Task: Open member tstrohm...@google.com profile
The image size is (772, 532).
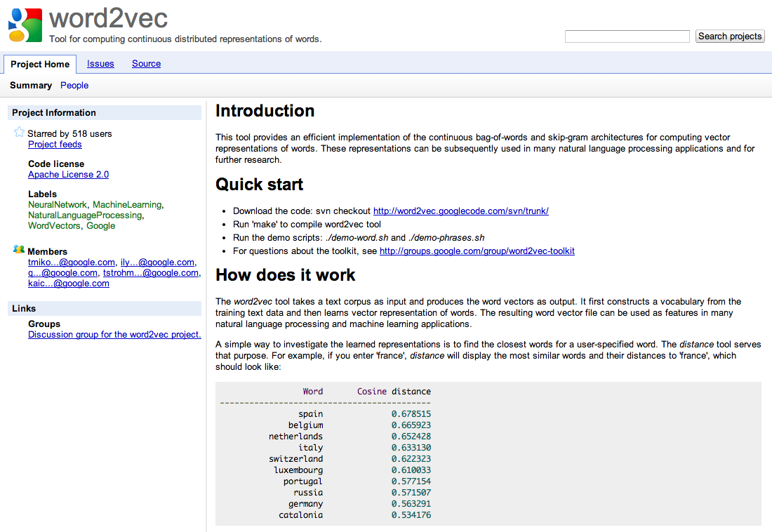Action: point(151,273)
